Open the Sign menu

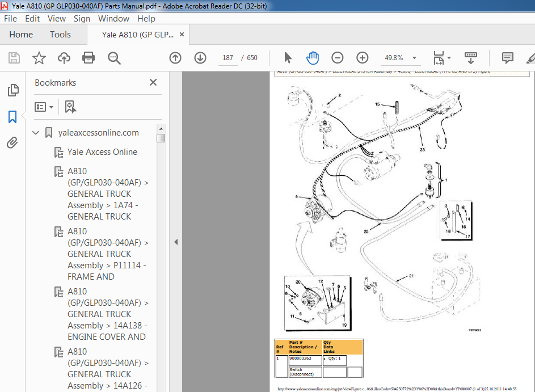pyautogui.click(x=82, y=18)
